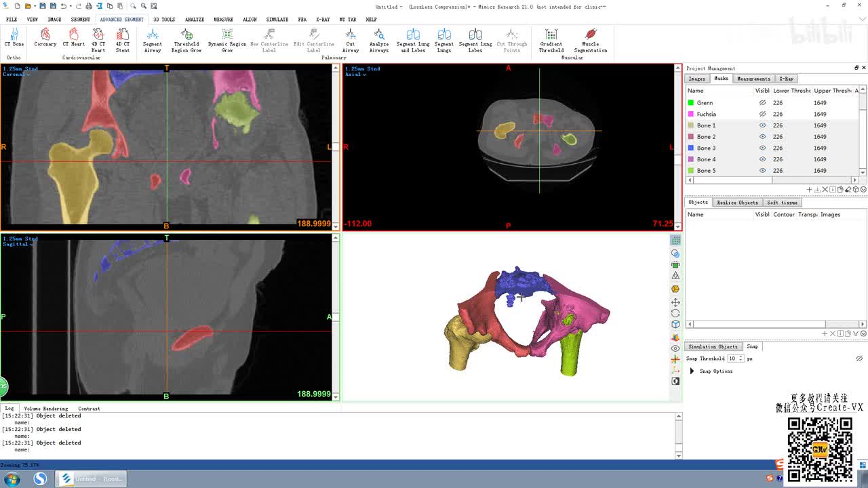Open the objects list options chevron

863,333
